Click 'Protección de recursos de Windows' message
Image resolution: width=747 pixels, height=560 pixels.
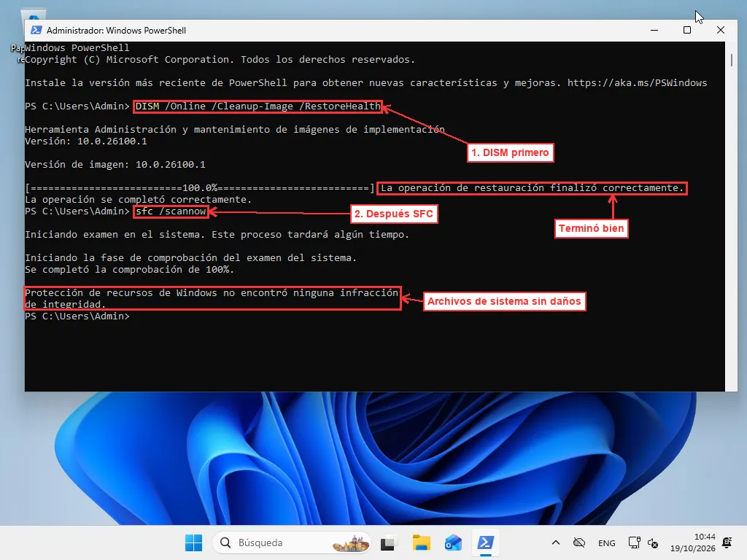pos(212,298)
